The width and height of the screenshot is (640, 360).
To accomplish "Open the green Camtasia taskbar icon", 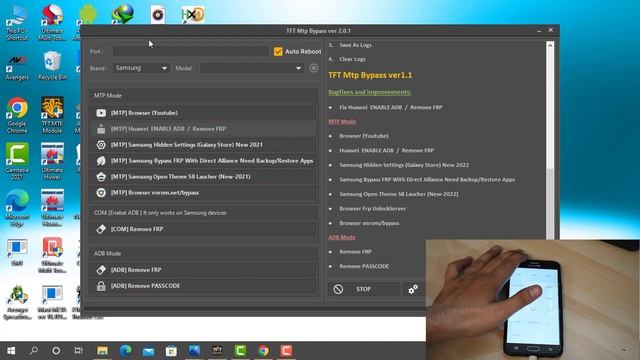I will (240, 351).
